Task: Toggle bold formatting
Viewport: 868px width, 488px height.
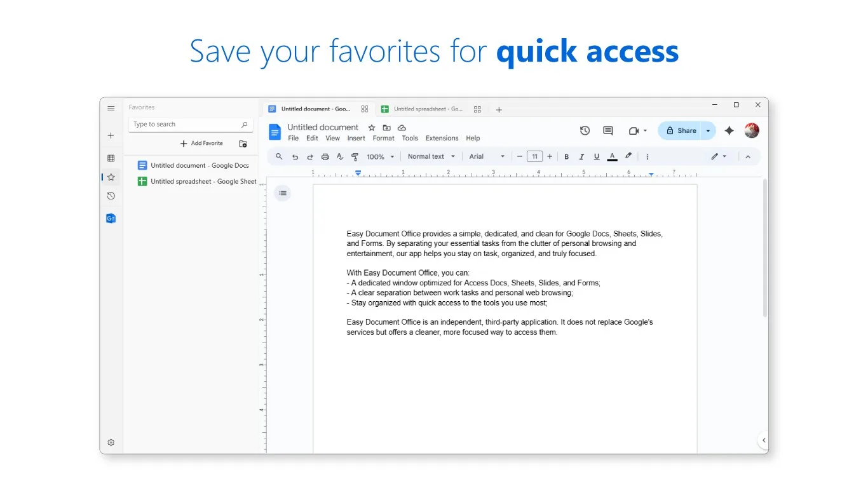Action: point(566,156)
